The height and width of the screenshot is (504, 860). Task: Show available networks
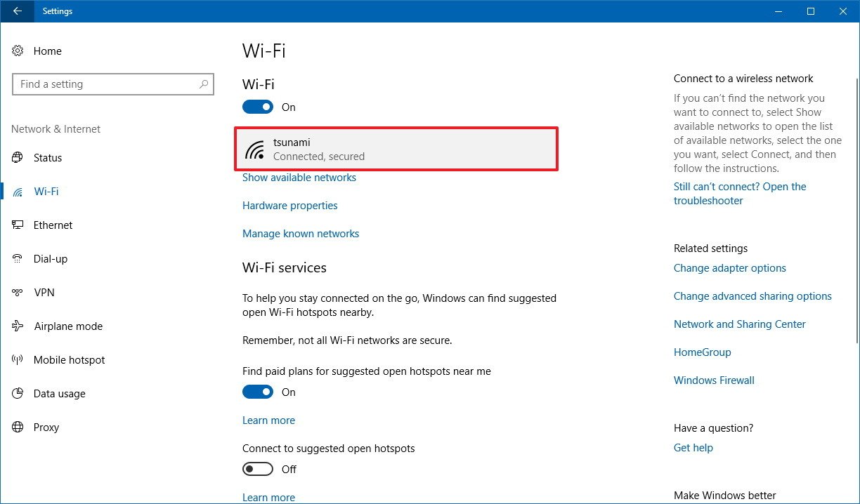(x=299, y=178)
